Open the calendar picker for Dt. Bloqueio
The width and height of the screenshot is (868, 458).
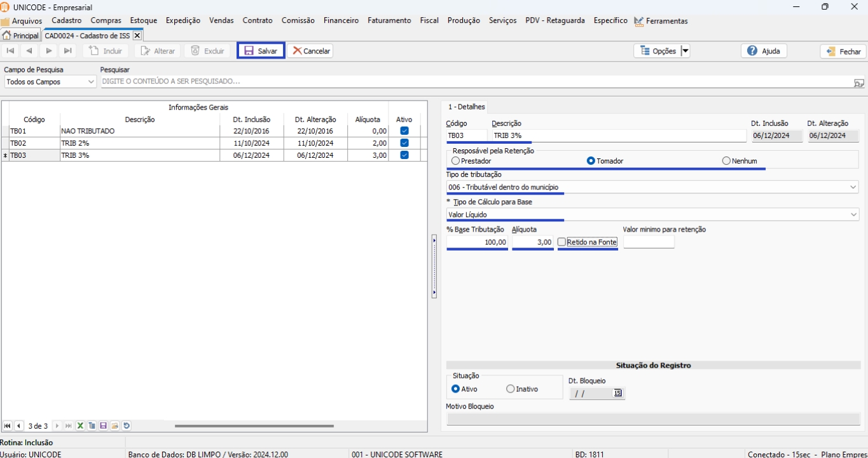click(617, 394)
